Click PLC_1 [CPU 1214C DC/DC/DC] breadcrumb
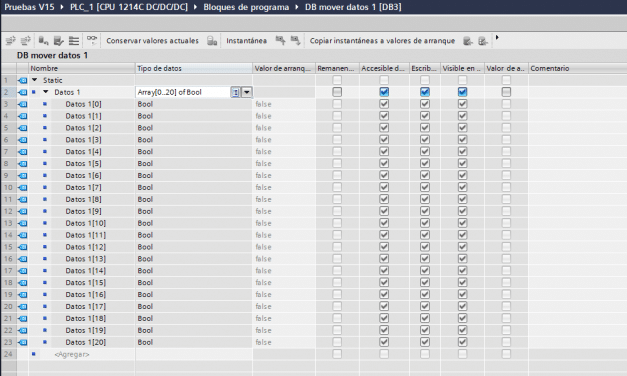Screen dimensions: 627x376 (x=129, y=7)
